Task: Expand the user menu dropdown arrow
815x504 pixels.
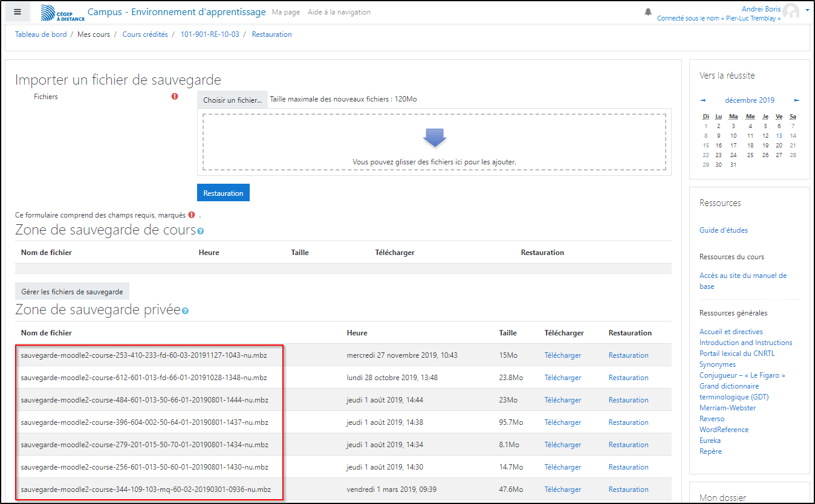Action: pos(807,11)
